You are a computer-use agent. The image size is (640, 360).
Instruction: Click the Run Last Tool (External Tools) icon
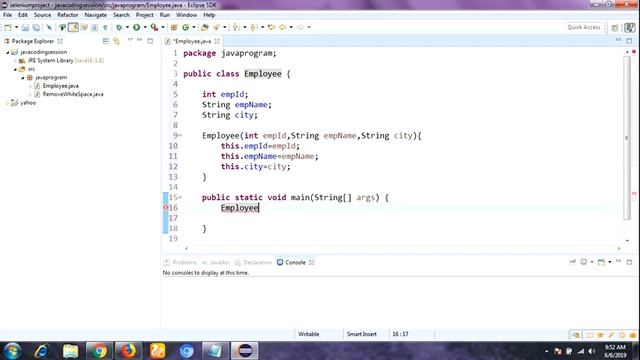tap(154, 27)
